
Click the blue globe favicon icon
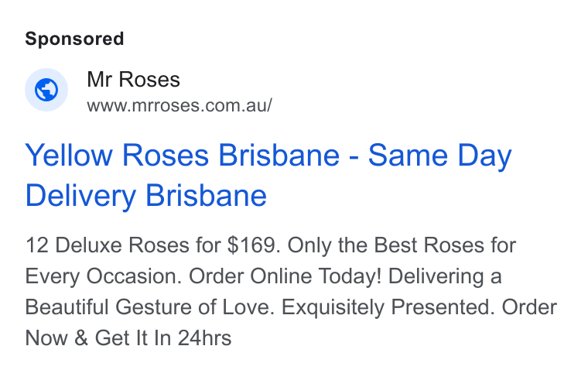pyautogui.click(x=46, y=90)
